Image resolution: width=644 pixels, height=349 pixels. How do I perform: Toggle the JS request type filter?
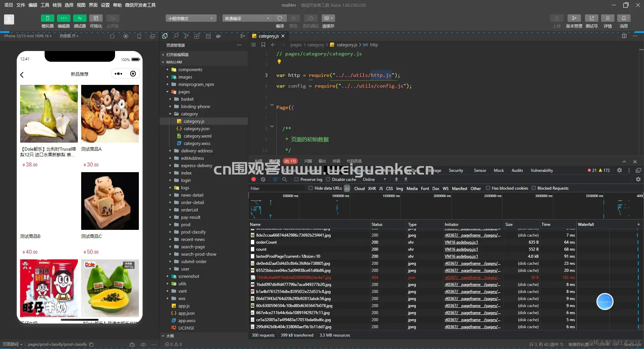tap(381, 189)
